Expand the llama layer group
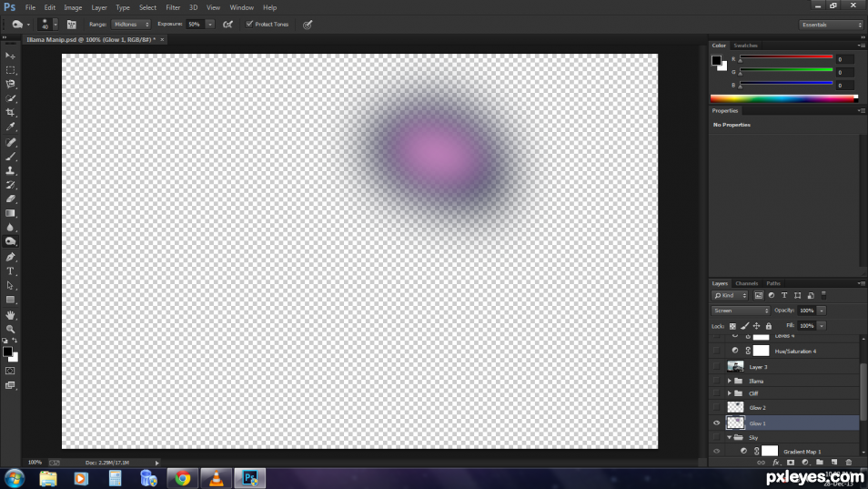 click(729, 381)
